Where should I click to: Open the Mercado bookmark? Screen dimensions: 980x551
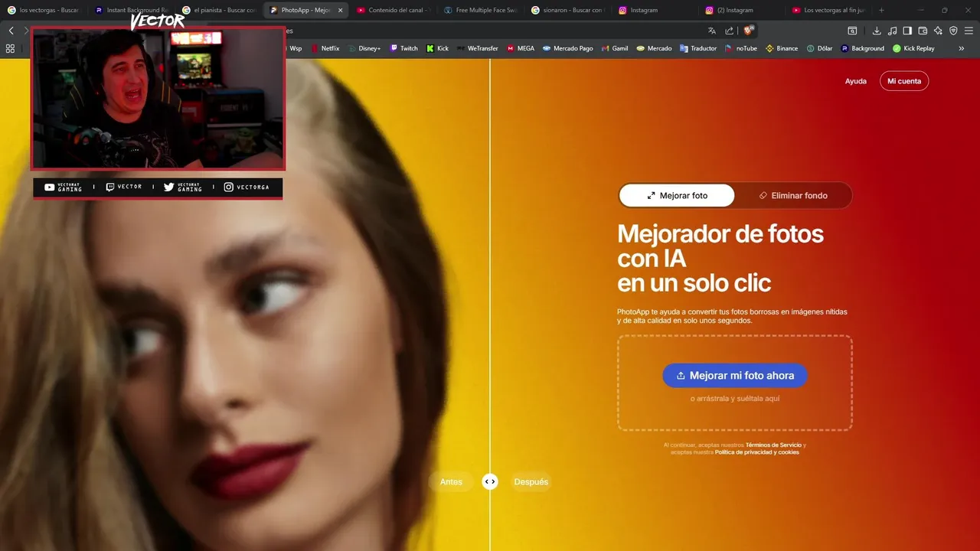tap(654, 48)
